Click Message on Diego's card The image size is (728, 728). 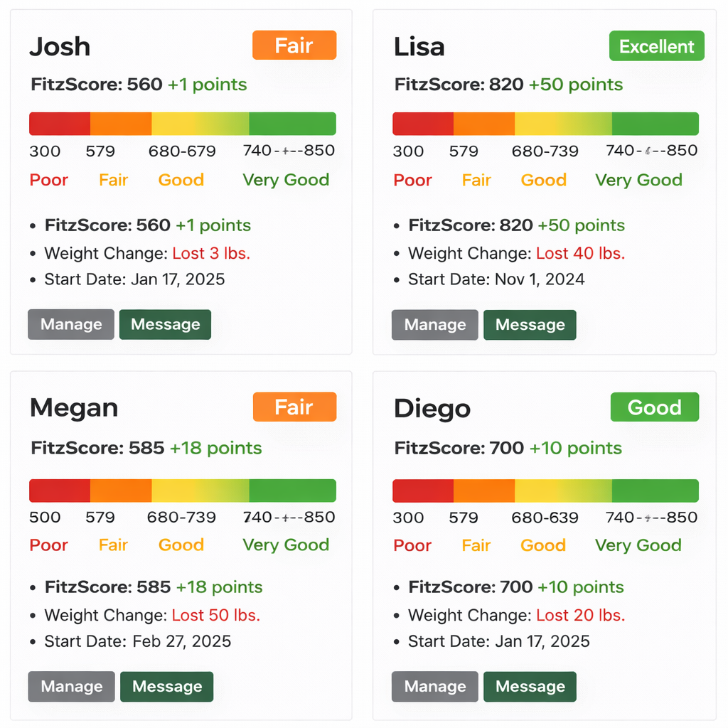[x=530, y=686]
